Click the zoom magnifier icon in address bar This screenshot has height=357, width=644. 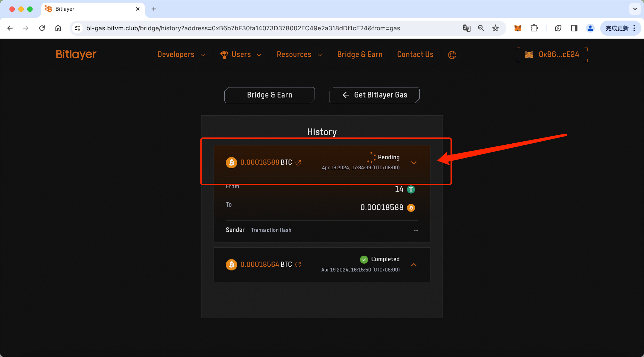[481, 28]
